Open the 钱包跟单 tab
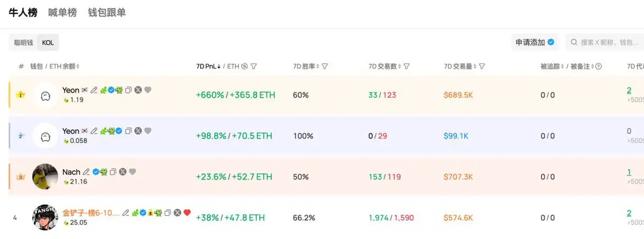The height and width of the screenshot is (239, 644). [107, 13]
